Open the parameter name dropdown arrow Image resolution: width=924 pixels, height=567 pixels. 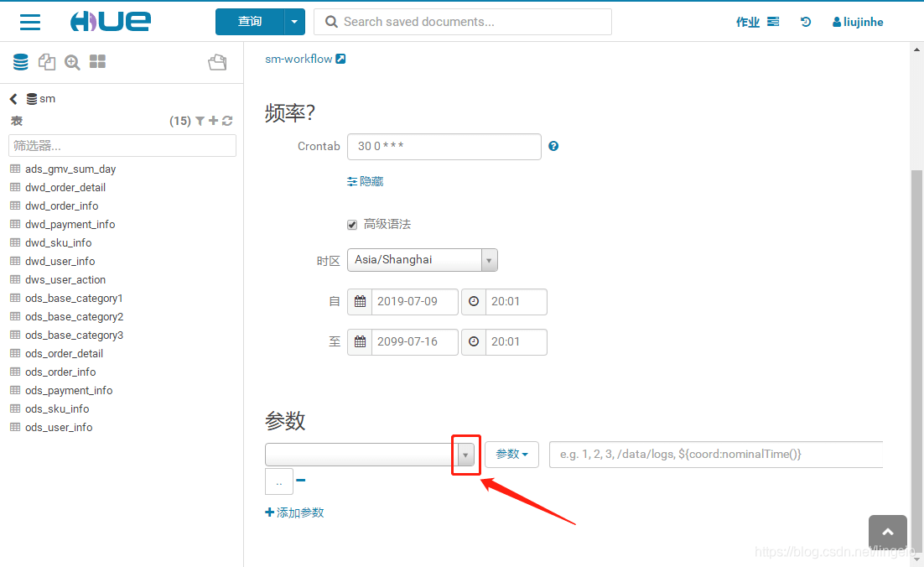pos(465,455)
